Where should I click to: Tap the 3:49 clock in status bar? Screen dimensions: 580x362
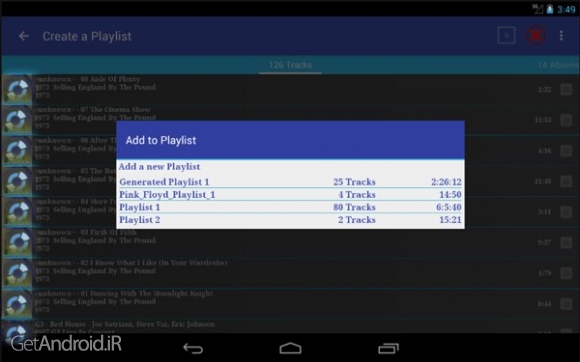pos(566,9)
